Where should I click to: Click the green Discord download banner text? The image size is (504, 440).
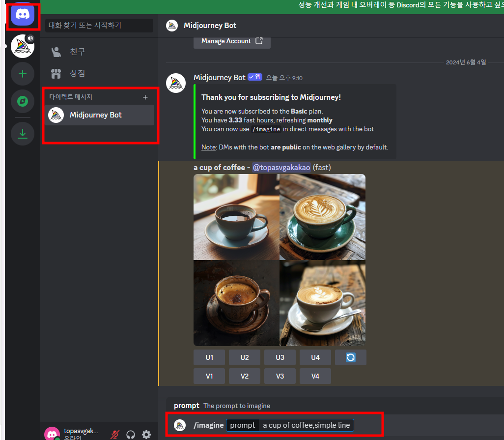click(401, 5)
